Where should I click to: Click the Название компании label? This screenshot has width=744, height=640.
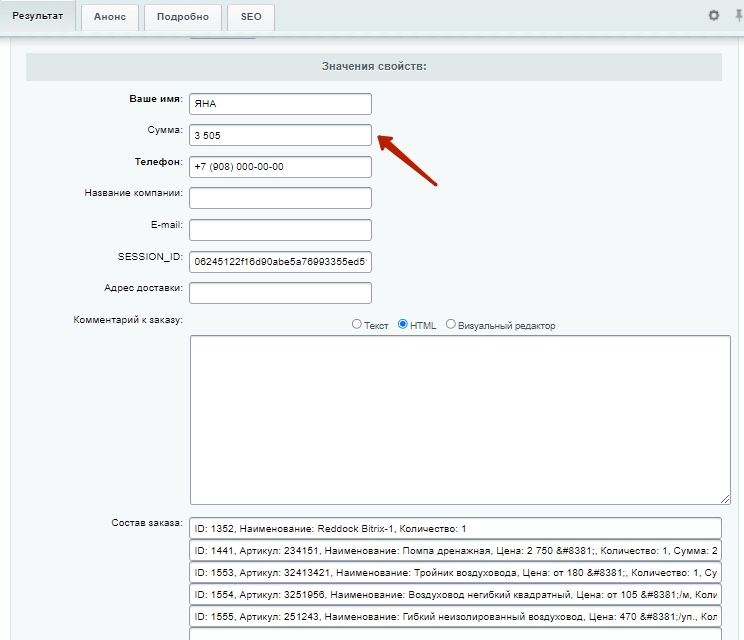pyautogui.click(x=134, y=193)
